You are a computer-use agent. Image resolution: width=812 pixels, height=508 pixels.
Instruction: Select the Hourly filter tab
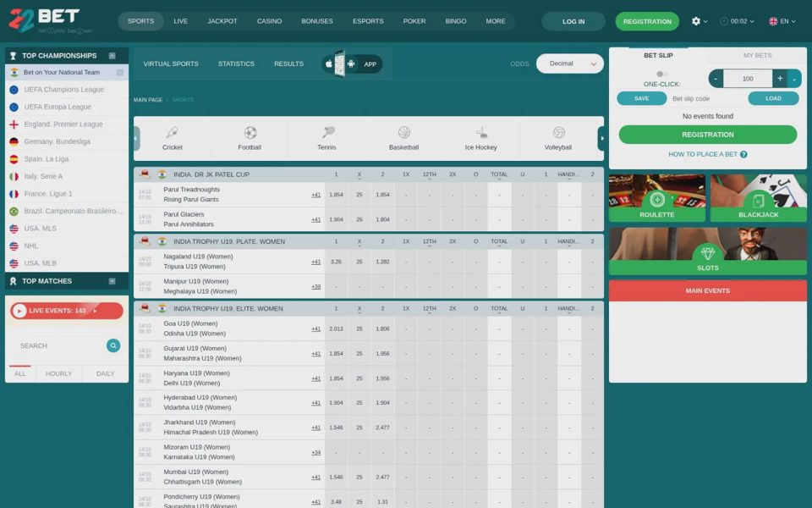(x=58, y=373)
